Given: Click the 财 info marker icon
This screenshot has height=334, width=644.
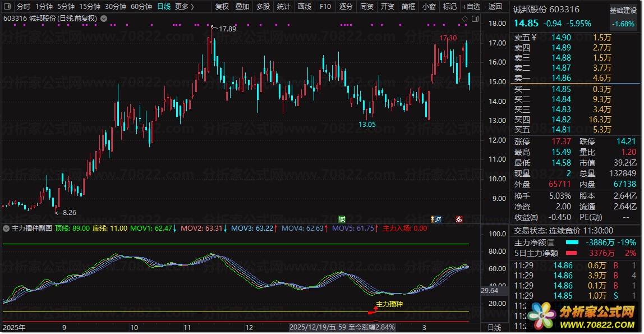Looking at the screenshot, I should (x=436, y=219).
